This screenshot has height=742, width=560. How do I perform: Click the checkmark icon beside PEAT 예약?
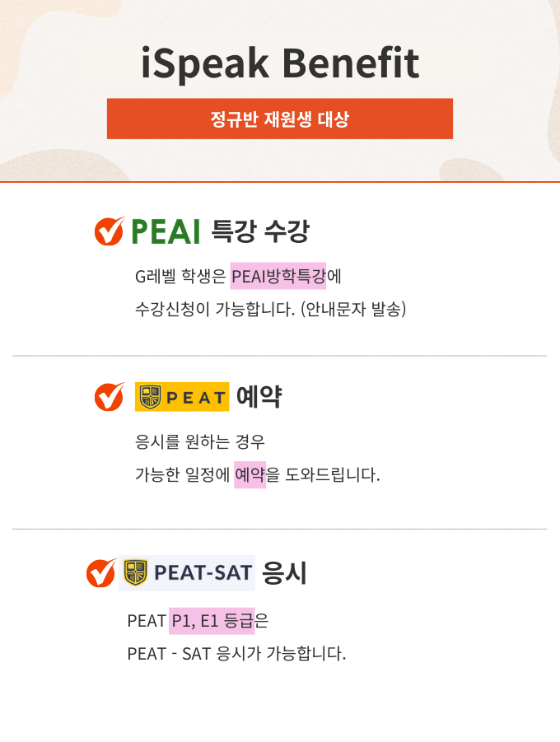tap(110, 397)
